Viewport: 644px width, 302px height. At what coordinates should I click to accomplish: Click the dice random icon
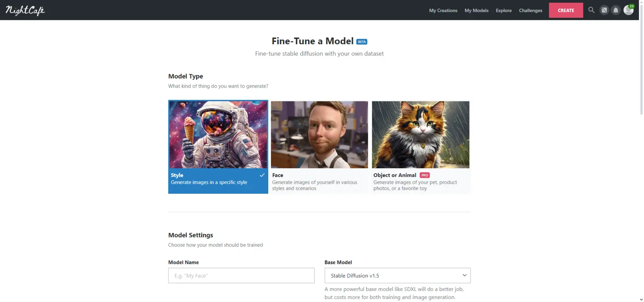(604, 10)
